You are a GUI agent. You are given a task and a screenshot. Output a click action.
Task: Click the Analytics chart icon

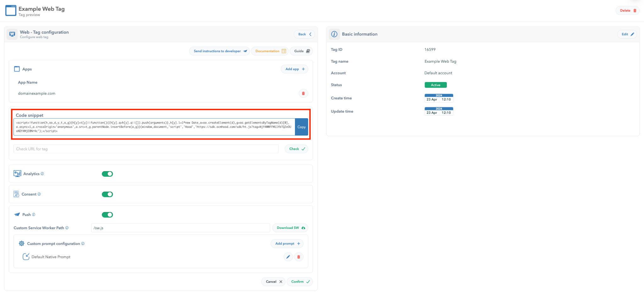(17, 173)
